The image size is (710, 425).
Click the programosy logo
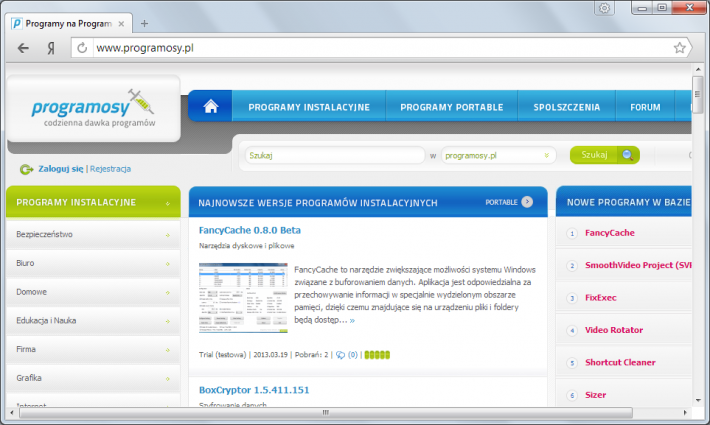93,106
